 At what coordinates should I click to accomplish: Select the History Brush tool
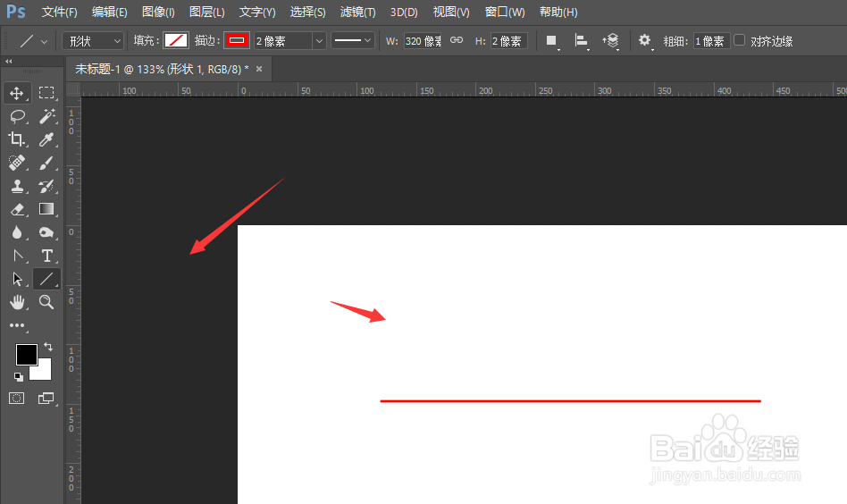coord(46,186)
